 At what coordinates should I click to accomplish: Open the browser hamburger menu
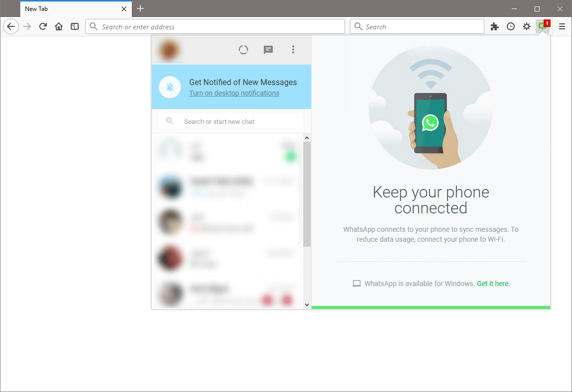(562, 26)
